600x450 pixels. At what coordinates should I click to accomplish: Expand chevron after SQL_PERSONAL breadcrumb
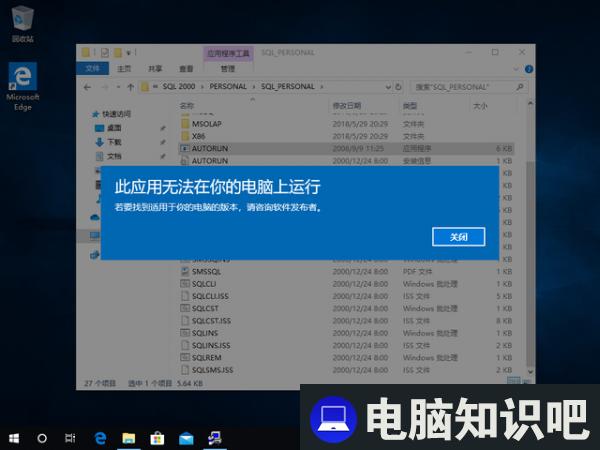322,87
